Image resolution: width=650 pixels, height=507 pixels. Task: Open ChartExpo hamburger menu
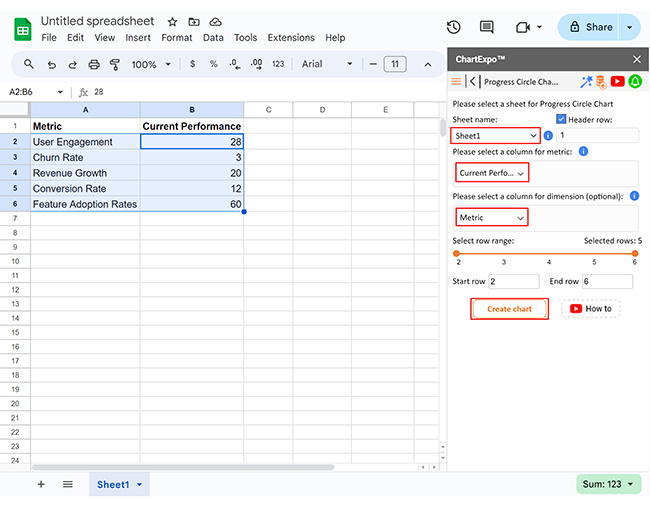pyautogui.click(x=456, y=81)
